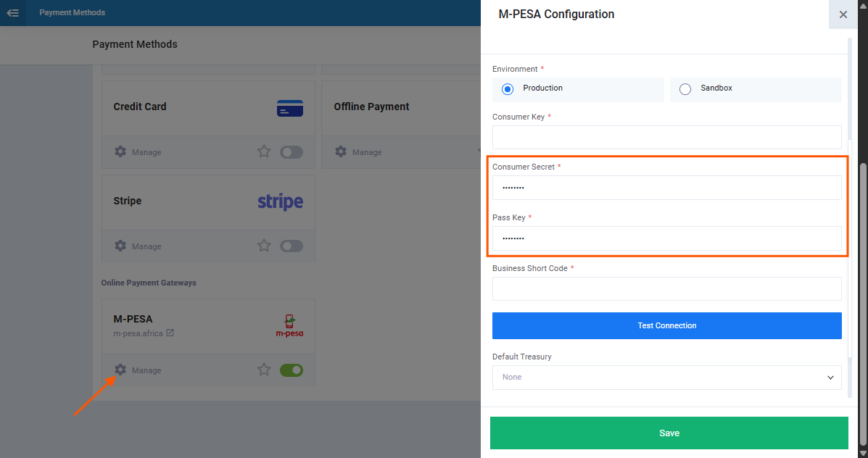868x458 pixels.
Task: Click the Business Short Code field
Action: point(667,288)
